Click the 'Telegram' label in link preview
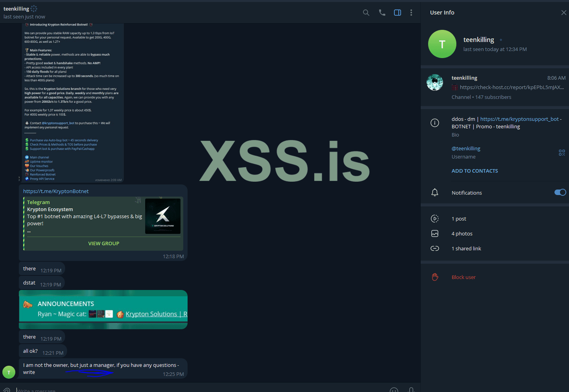This screenshot has height=392, width=569. [38, 202]
